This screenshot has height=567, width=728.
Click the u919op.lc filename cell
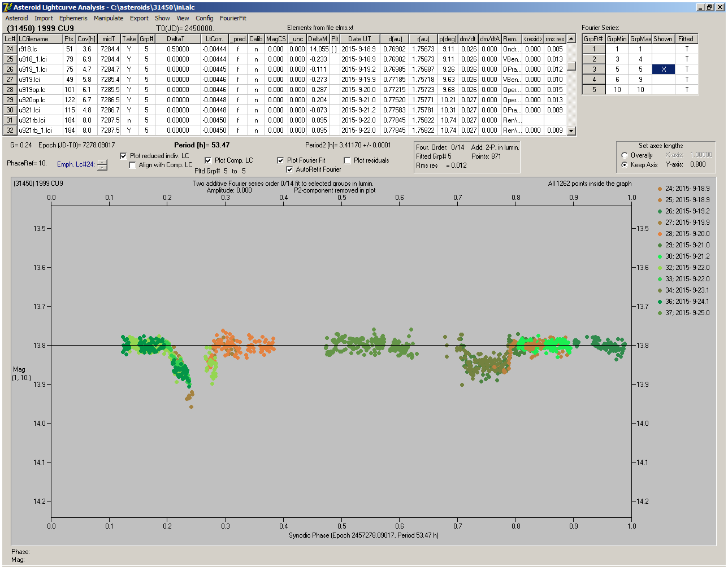(39, 90)
